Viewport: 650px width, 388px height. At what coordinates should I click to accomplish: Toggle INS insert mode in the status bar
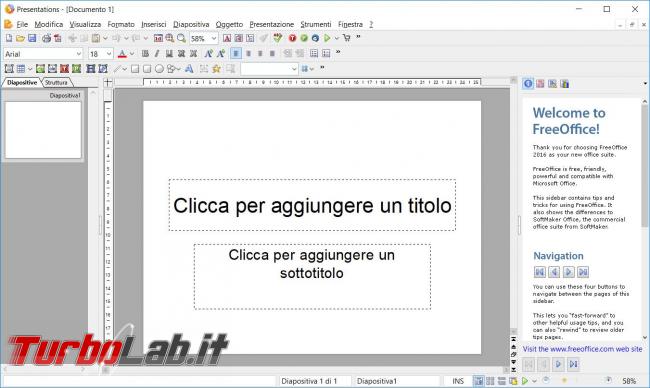coord(458,381)
